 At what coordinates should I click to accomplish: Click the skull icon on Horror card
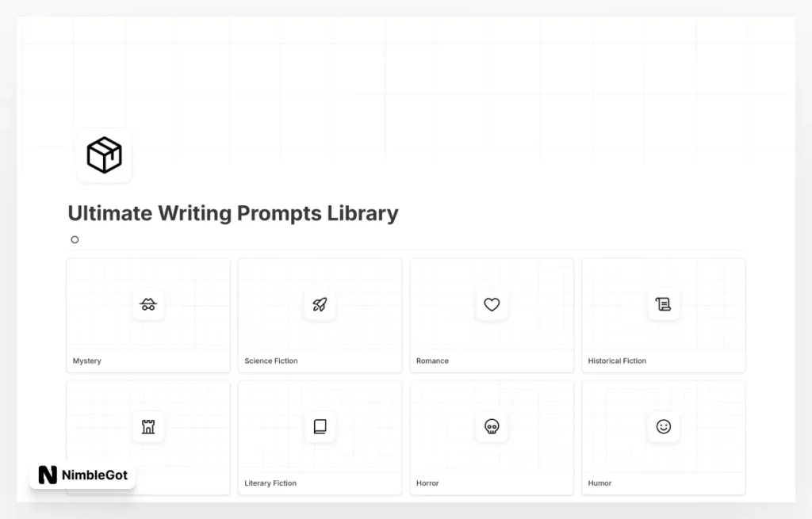coord(492,427)
